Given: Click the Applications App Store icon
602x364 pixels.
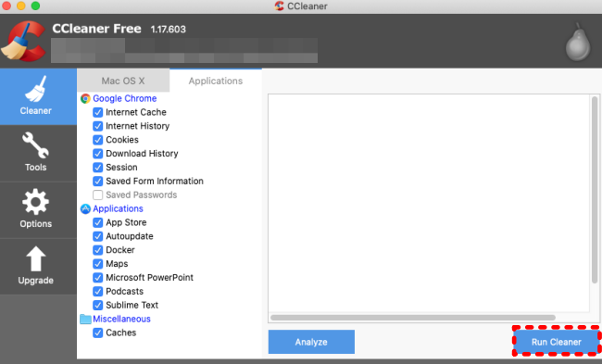Looking at the screenshot, I should pyautogui.click(x=85, y=209).
